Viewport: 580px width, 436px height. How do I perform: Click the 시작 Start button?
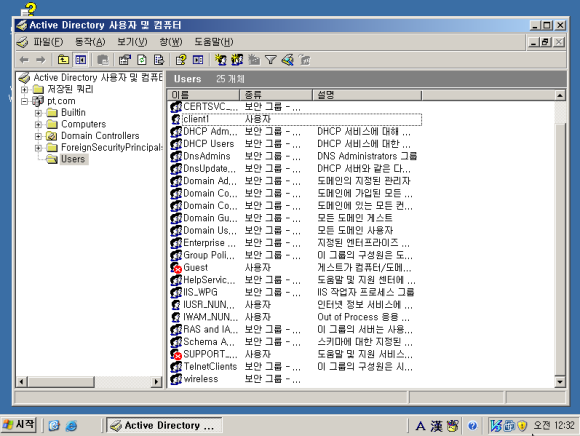pyautogui.click(x=19, y=425)
